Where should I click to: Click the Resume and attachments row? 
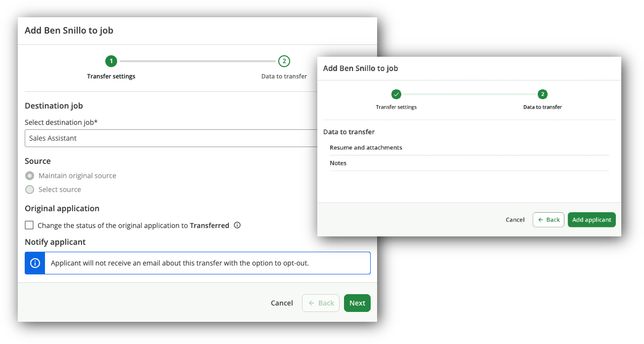coord(469,148)
